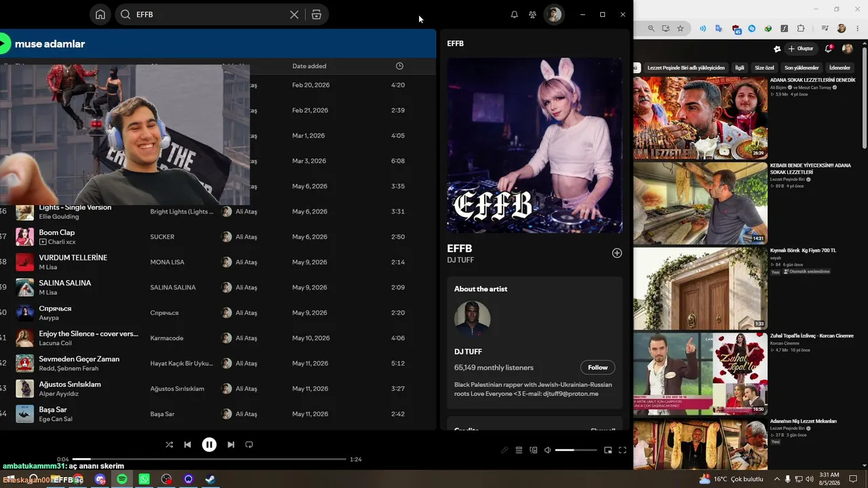Open the DJ TUFF link under EFFB title

tap(460, 260)
